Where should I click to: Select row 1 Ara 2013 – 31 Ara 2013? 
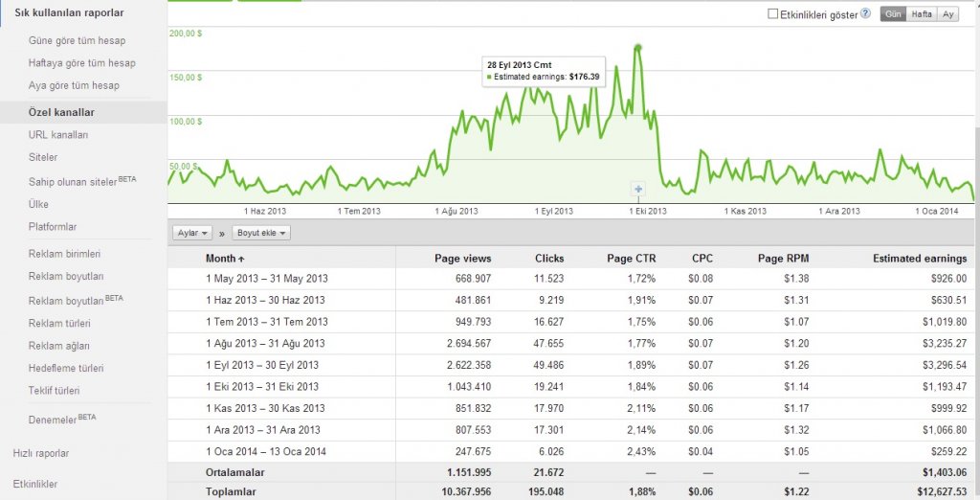point(573,430)
